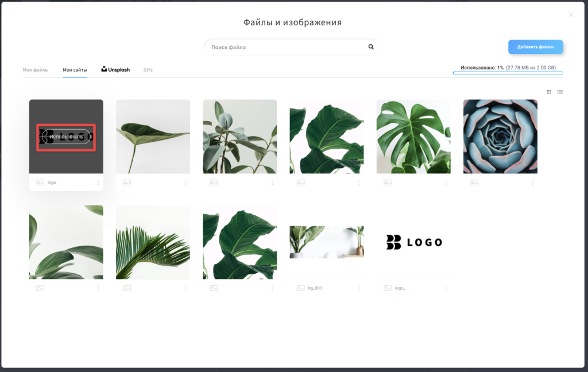
Task: Choose the monstera leaf thumbnail
Action: (413, 137)
